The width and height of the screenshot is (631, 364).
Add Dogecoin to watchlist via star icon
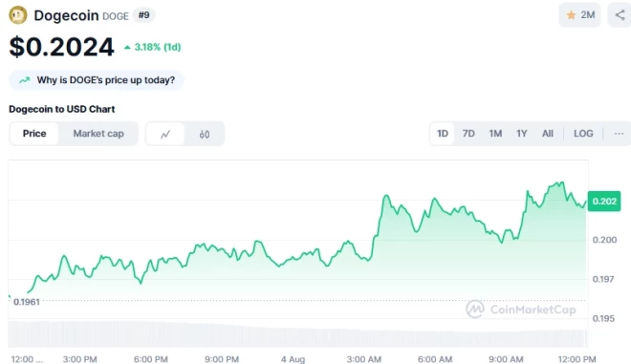(x=571, y=15)
